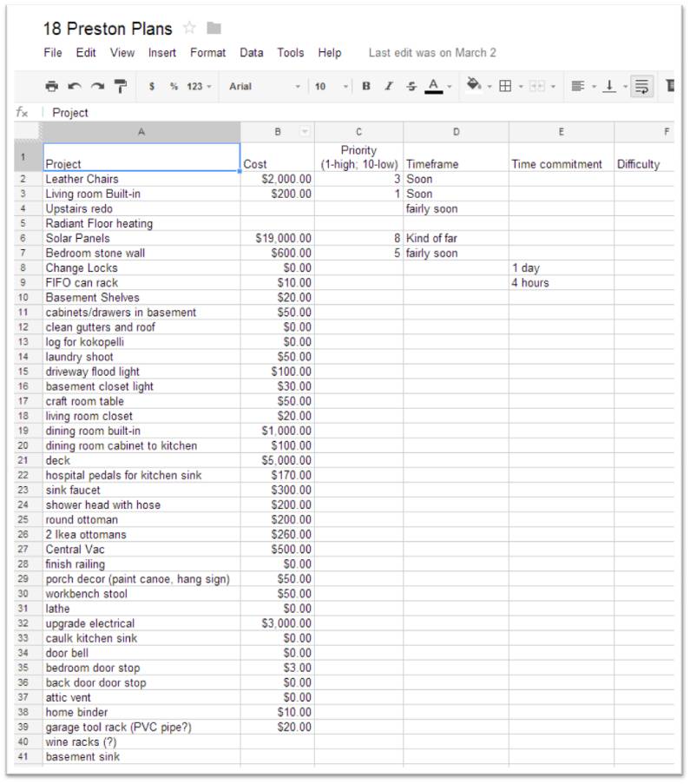The width and height of the screenshot is (690, 784).
Task: Open the vertical align options
Action: tap(609, 87)
